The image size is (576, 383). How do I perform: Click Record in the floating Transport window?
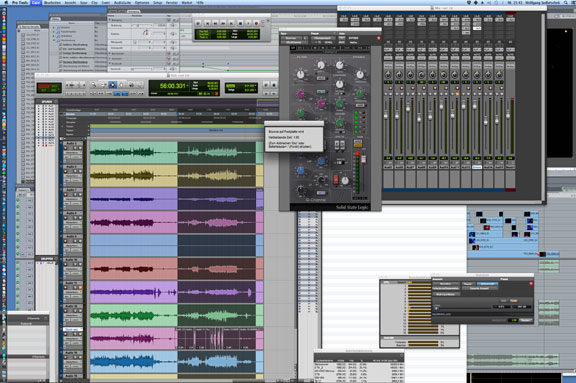pyautogui.click(x=256, y=23)
